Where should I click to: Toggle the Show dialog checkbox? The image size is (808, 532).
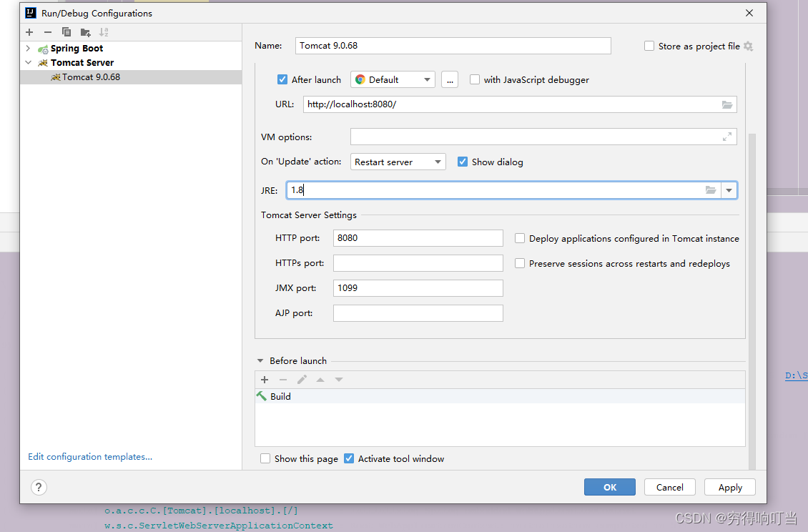coord(463,162)
